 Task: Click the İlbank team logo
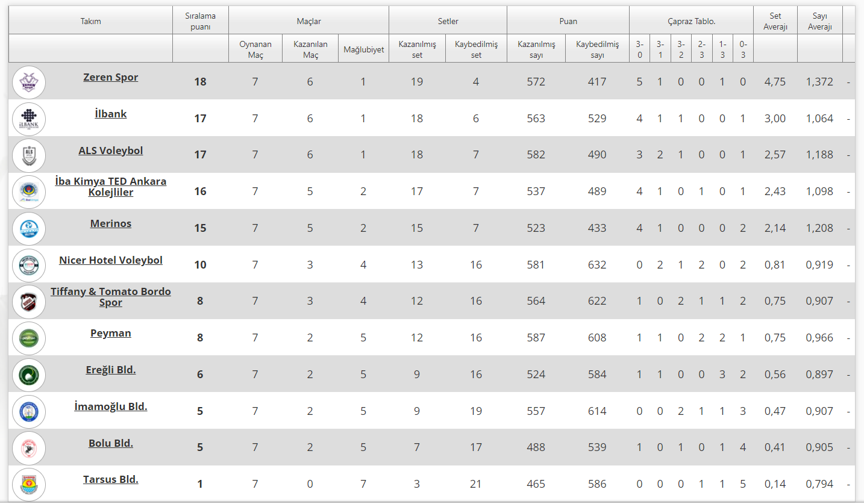29,119
